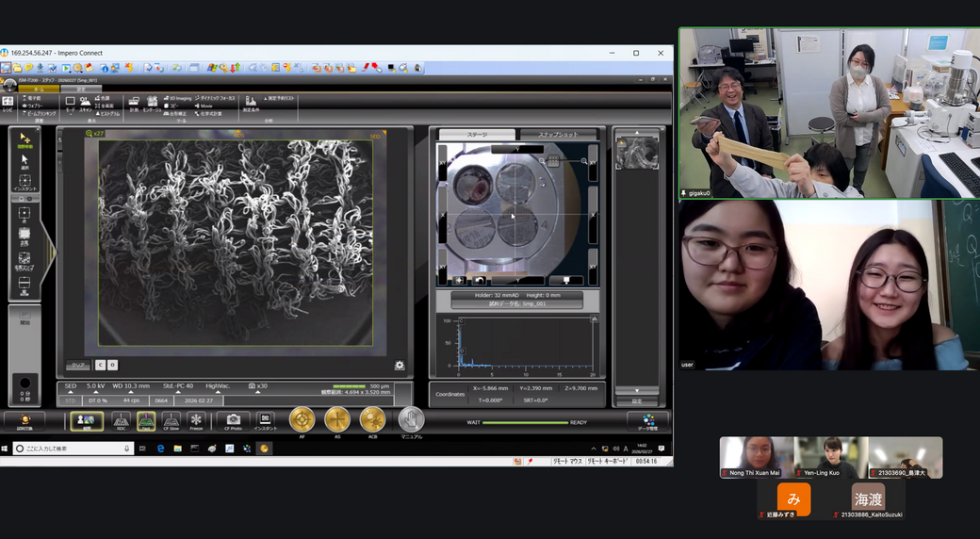The width and height of the screenshot is (980, 539).
Task: Toggle the CF Slow scan mode
Action: pyautogui.click(x=171, y=420)
